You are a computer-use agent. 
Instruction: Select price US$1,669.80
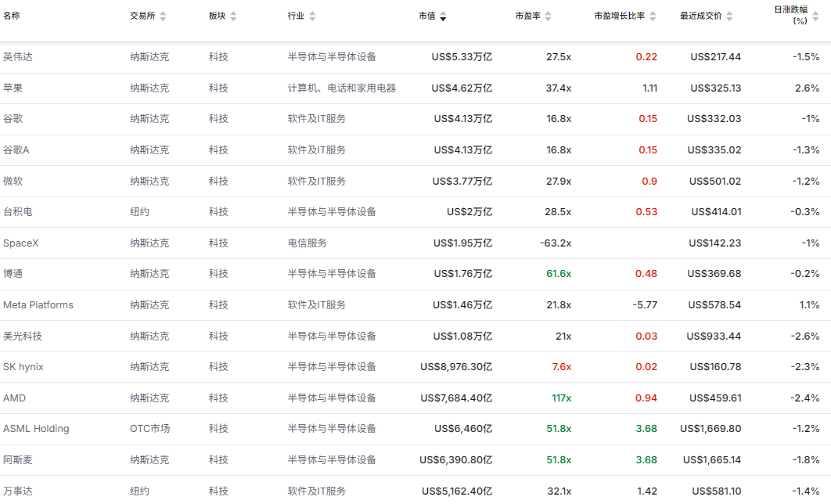[710, 429]
